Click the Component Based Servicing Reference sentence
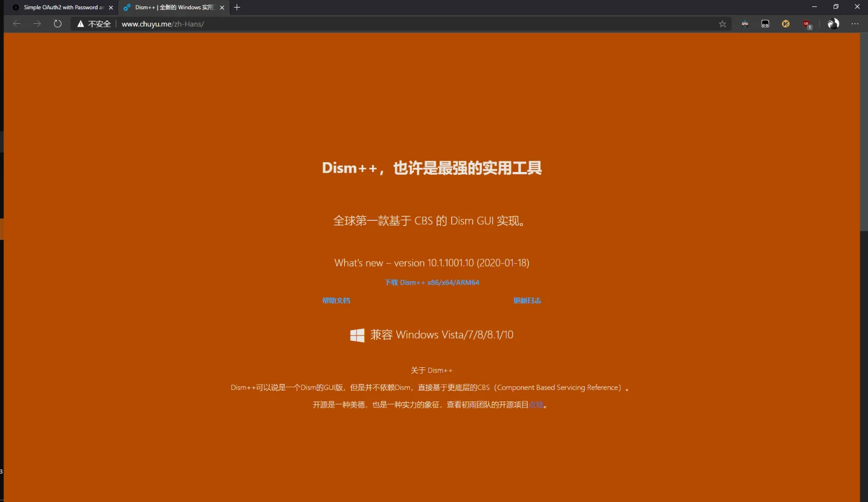 [430, 388]
